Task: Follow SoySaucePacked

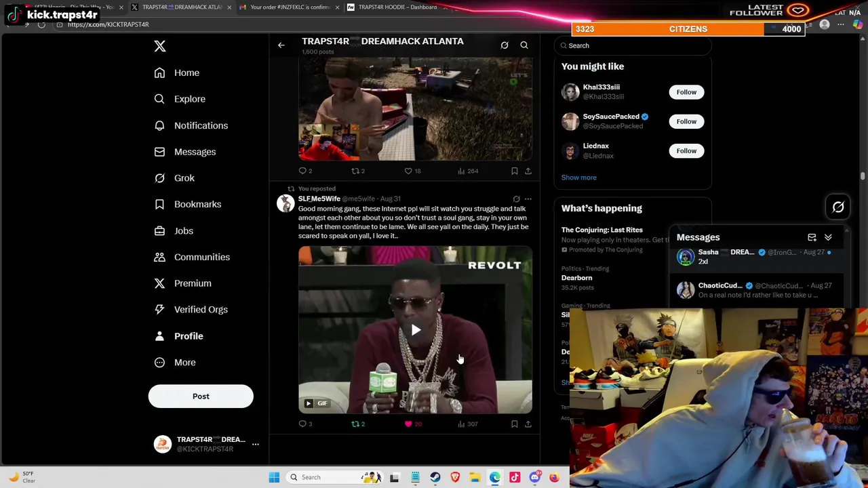Action: [x=686, y=121]
